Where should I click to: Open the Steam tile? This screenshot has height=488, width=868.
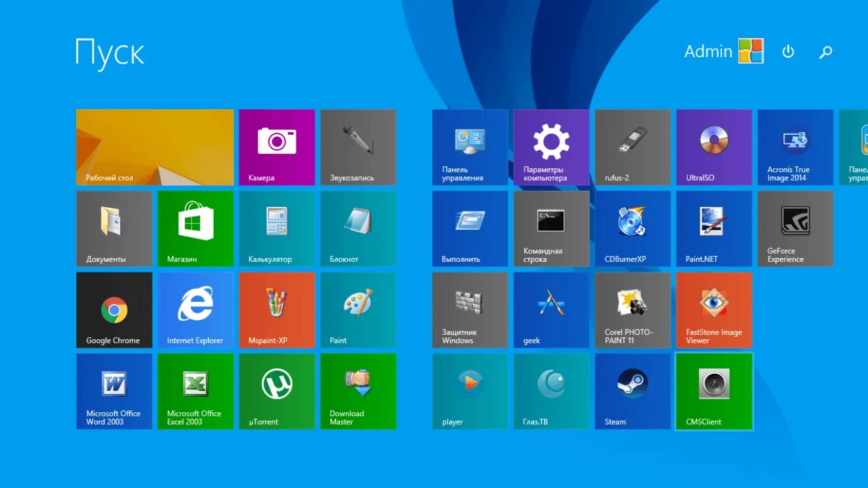[x=633, y=391]
